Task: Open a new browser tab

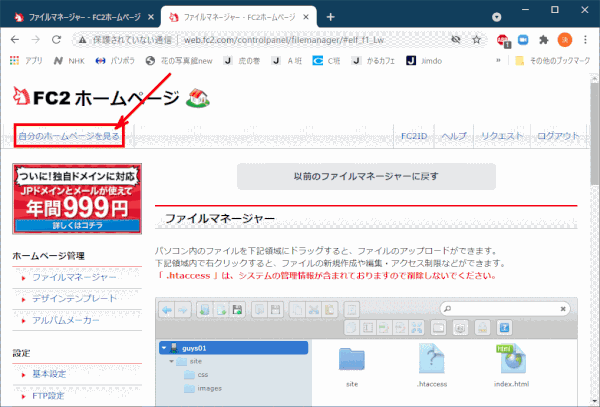Action: point(331,17)
